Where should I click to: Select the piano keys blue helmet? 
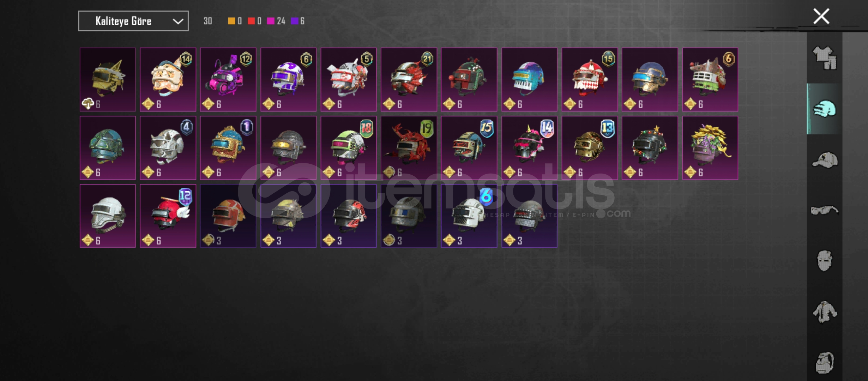coord(529,80)
